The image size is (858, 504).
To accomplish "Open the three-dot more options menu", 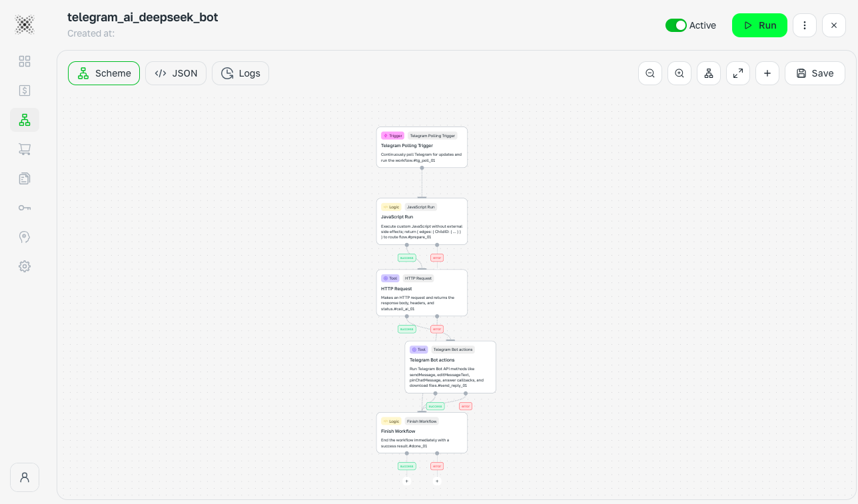I will pos(805,25).
